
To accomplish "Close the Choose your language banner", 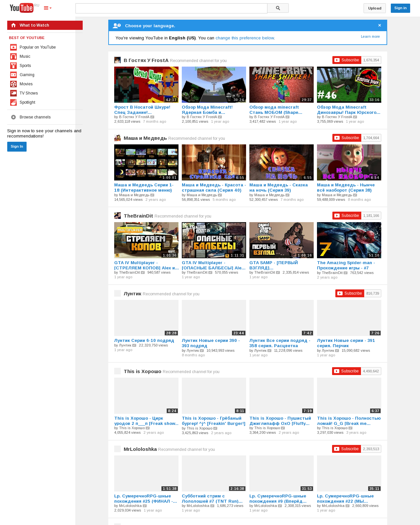I will (380, 25).
